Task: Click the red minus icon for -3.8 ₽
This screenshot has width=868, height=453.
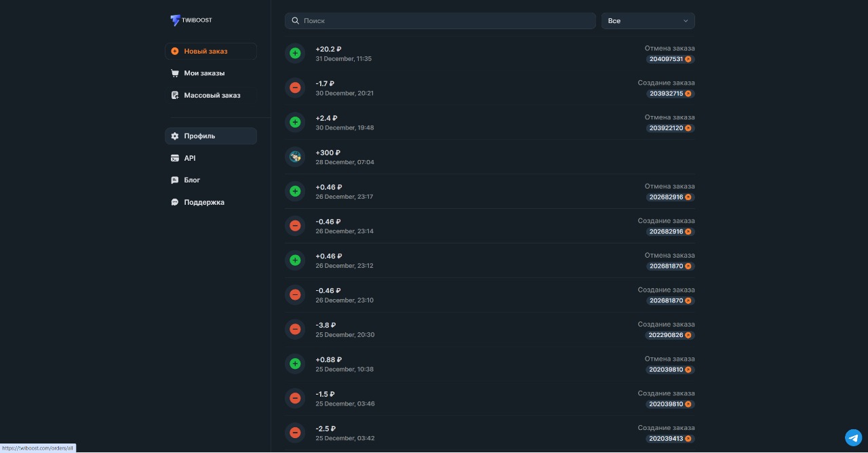Action: pos(295,329)
